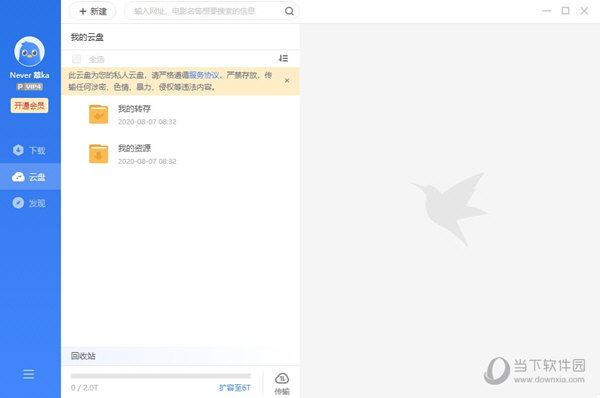Viewport: 600px width, 398px height.
Task: Go to the 发现 discover tab
Action: point(30,203)
